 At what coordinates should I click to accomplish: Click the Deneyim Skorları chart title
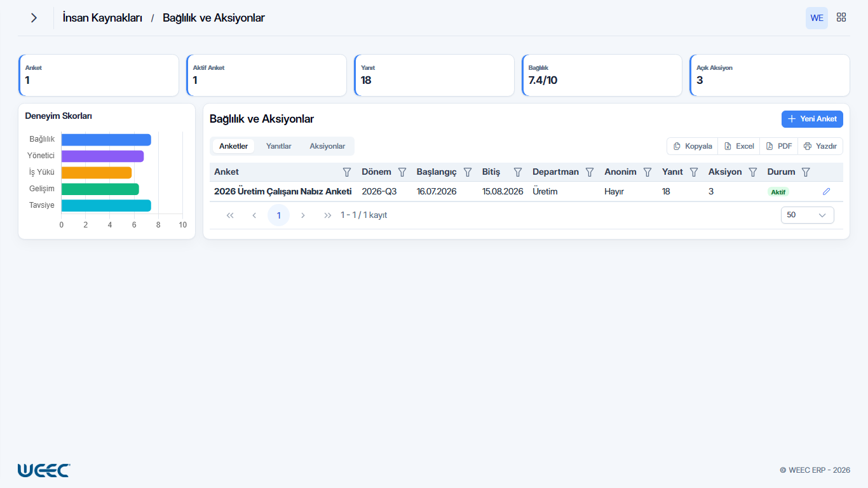(58, 116)
